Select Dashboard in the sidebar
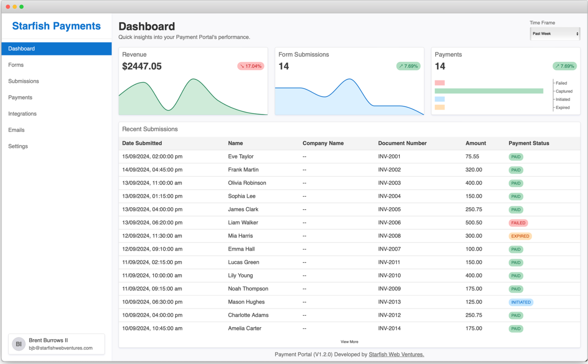The width and height of the screenshot is (588, 364). [56, 49]
